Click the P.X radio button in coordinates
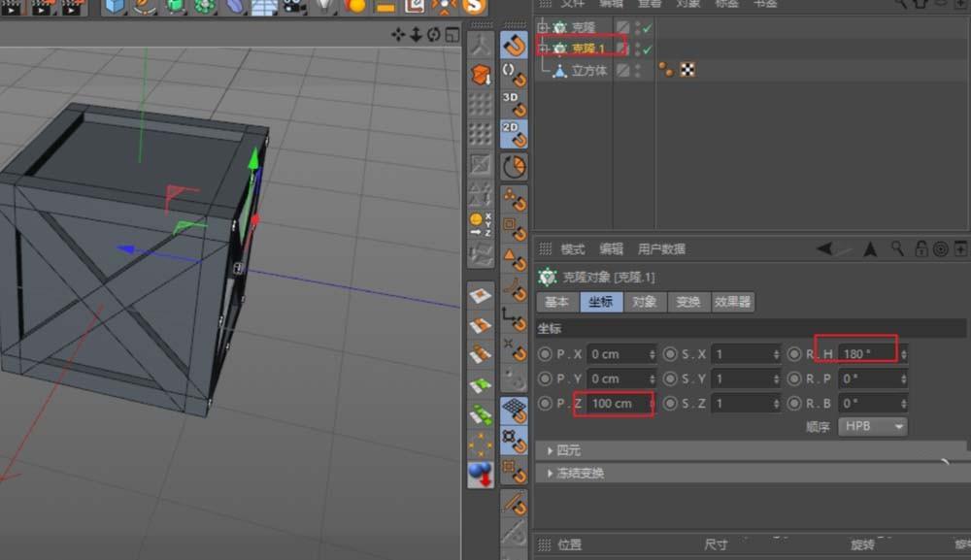The image size is (971, 560). click(x=545, y=353)
